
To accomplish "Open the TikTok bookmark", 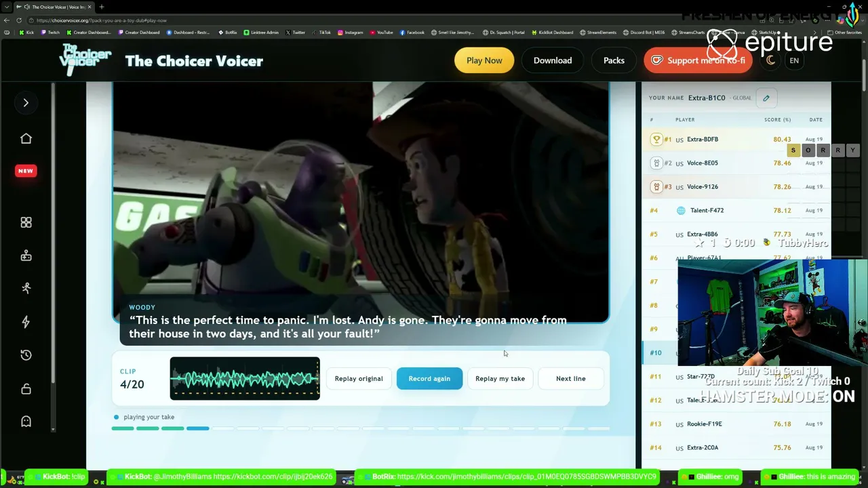I will pos(321,33).
